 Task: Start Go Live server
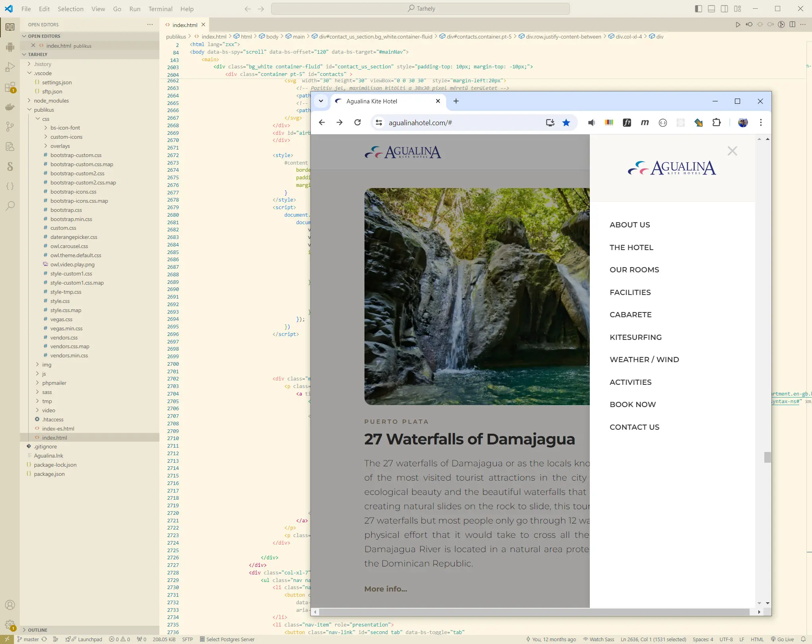782,639
